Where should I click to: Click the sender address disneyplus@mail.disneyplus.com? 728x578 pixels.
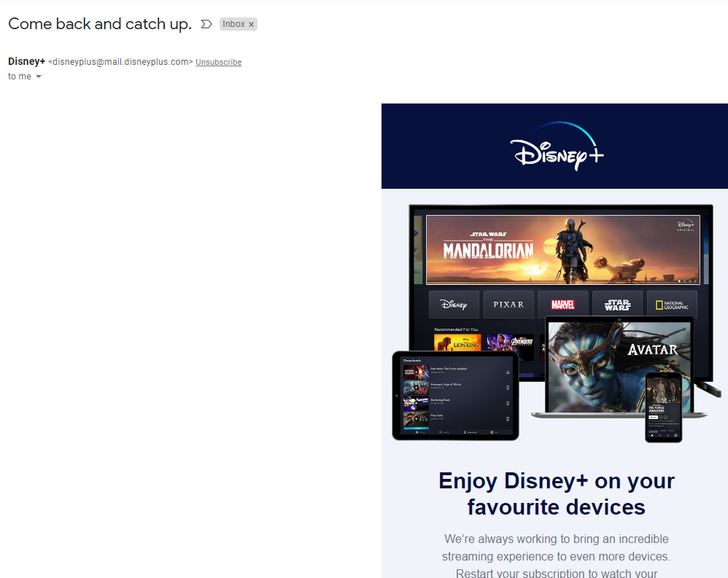(120, 62)
